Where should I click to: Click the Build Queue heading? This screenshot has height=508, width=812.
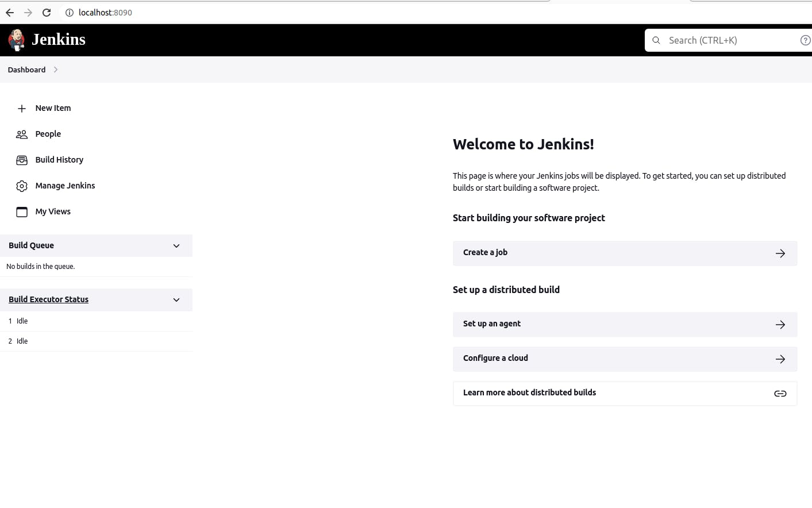[x=31, y=245]
